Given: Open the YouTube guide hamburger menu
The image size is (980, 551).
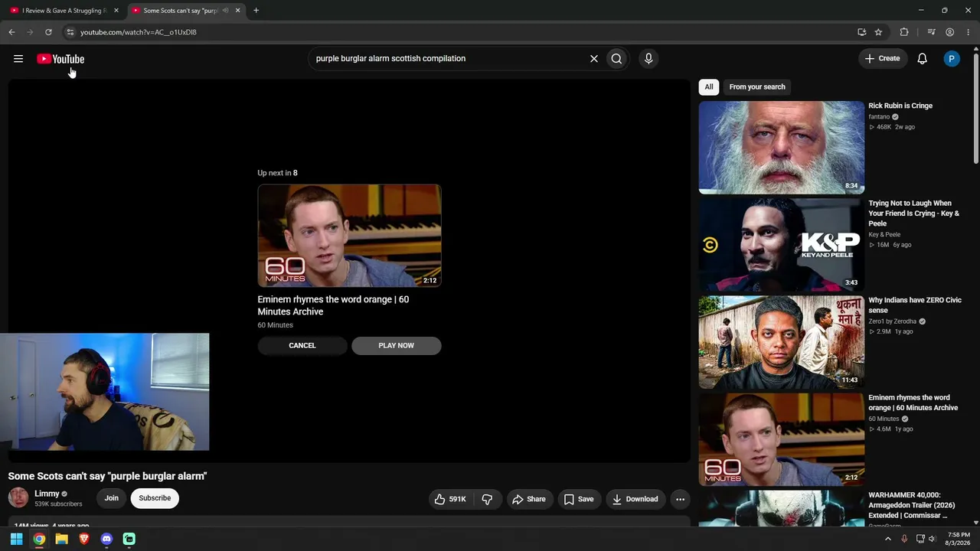Looking at the screenshot, I should tap(18, 59).
